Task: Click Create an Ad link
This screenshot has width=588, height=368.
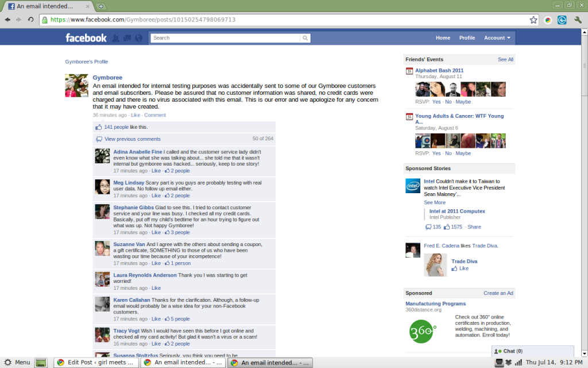Action: click(498, 293)
